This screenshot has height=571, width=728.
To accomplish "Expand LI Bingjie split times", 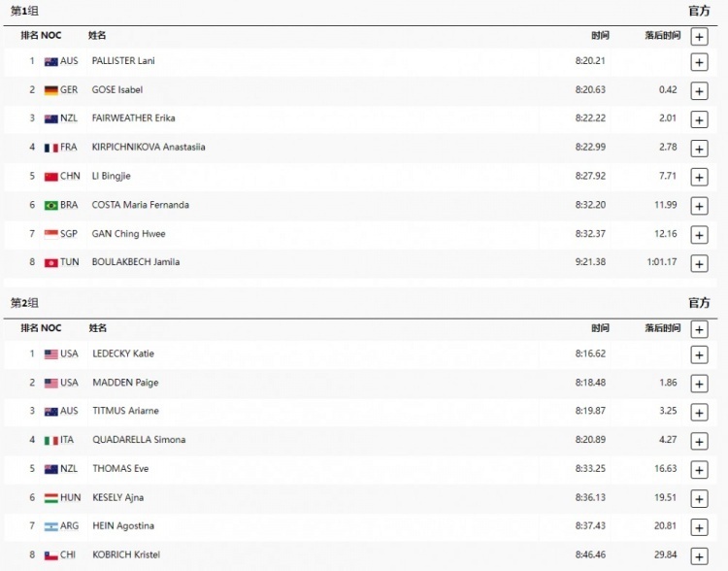I will tap(699, 177).
